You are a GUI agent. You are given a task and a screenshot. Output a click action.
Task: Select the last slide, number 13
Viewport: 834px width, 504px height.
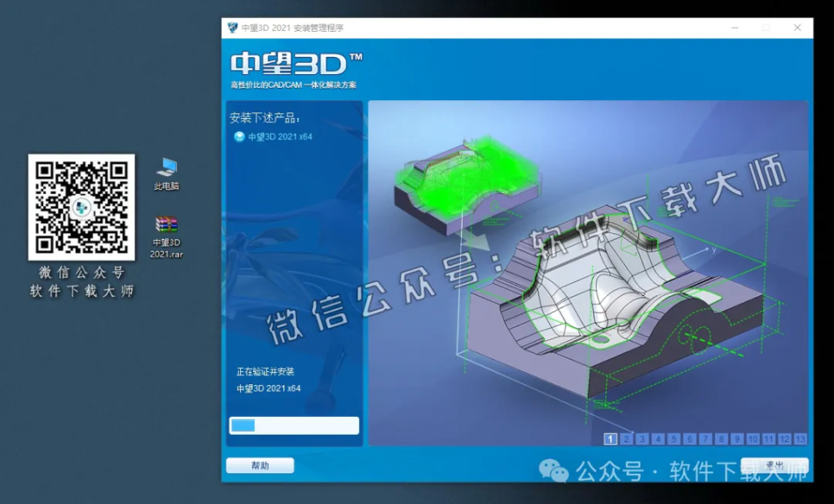pos(801,440)
